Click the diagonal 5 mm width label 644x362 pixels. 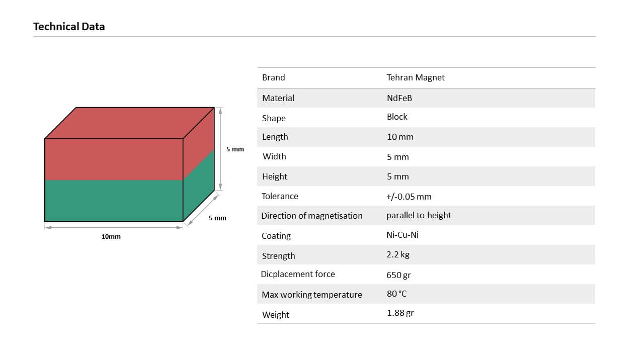click(217, 218)
